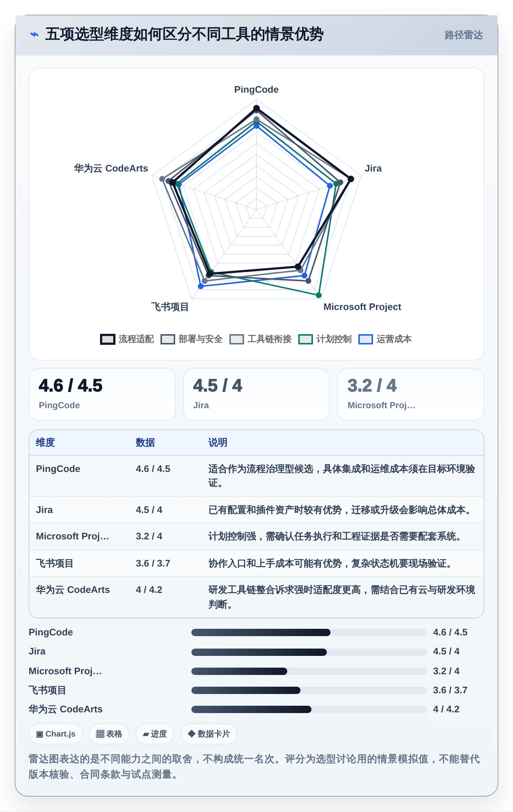Viewport: 513px width, 812px height.
Task: Click the 数据卡片 tag chip
Action: [209, 734]
